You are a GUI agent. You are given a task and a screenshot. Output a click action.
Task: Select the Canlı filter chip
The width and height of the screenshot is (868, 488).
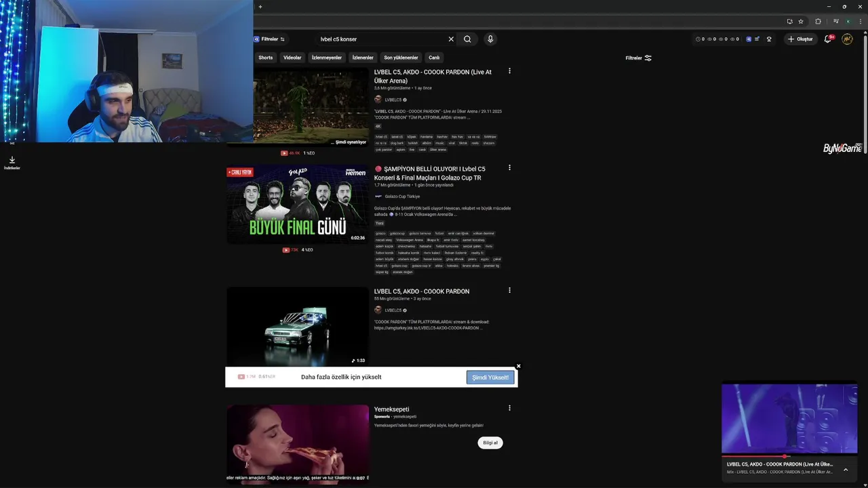tap(434, 58)
